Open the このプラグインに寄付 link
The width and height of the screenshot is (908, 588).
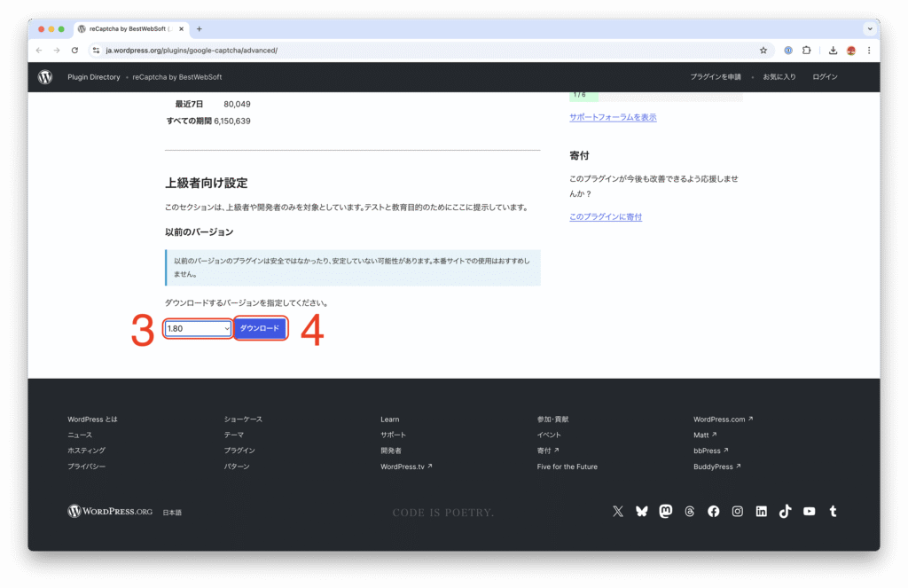606,216
